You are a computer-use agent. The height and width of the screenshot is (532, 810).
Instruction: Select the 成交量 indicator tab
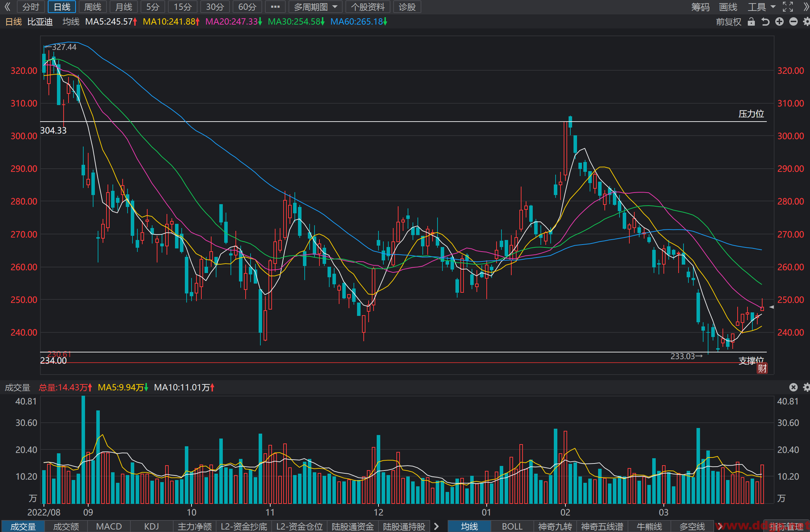23,526
